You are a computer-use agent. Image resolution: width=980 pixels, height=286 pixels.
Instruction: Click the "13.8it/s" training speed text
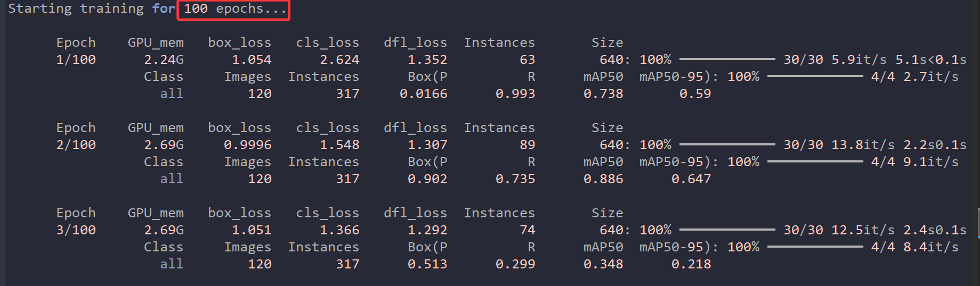[x=863, y=145]
